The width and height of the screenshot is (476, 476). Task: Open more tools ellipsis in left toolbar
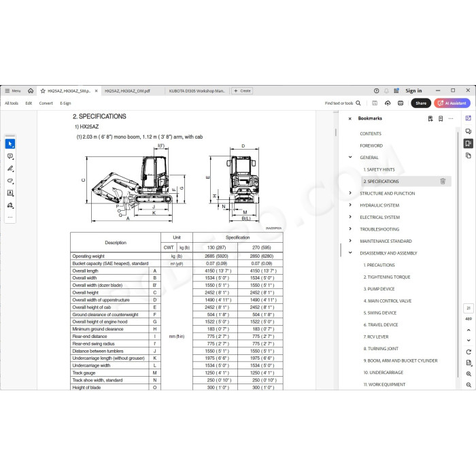pos(10,218)
